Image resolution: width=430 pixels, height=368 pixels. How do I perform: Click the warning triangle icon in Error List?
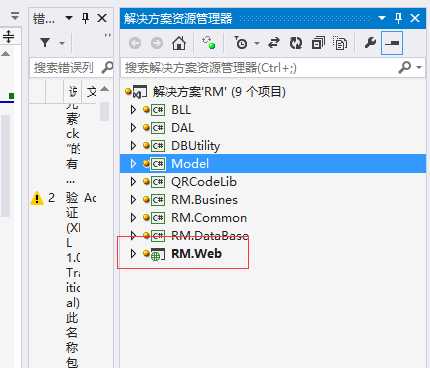point(37,199)
